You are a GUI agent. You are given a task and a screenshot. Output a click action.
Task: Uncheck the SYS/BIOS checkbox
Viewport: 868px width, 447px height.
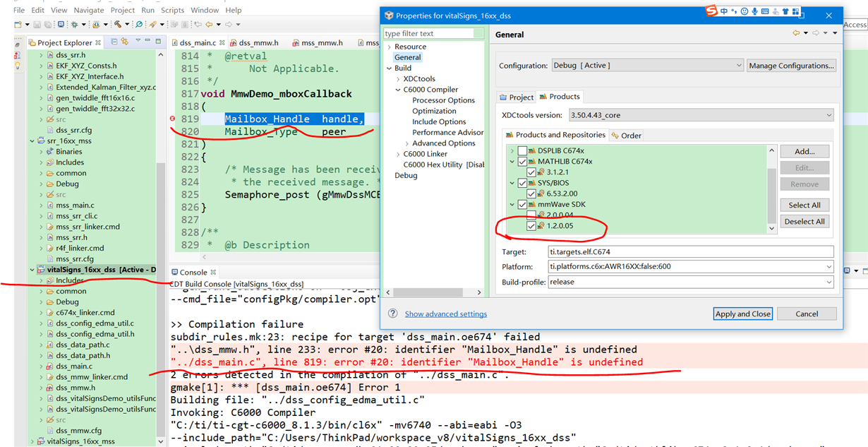click(522, 183)
